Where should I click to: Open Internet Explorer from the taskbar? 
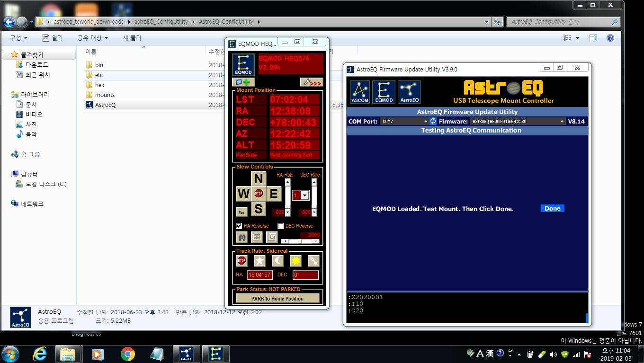click(40, 354)
